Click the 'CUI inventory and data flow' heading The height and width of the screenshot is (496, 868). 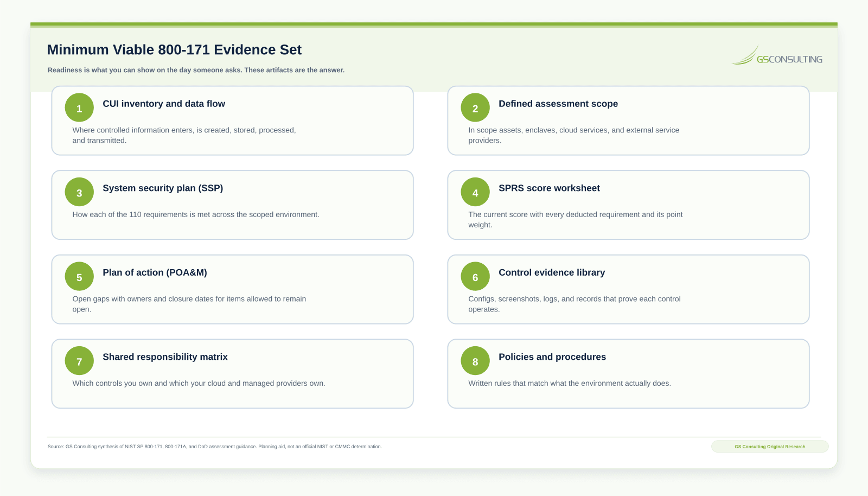pos(164,104)
